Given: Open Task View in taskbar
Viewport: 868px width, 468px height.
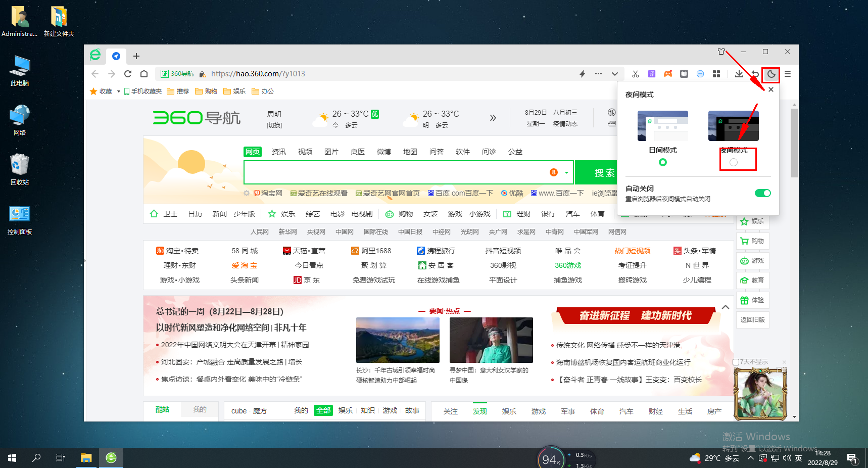Looking at the screenshot, I should point(61,458).
